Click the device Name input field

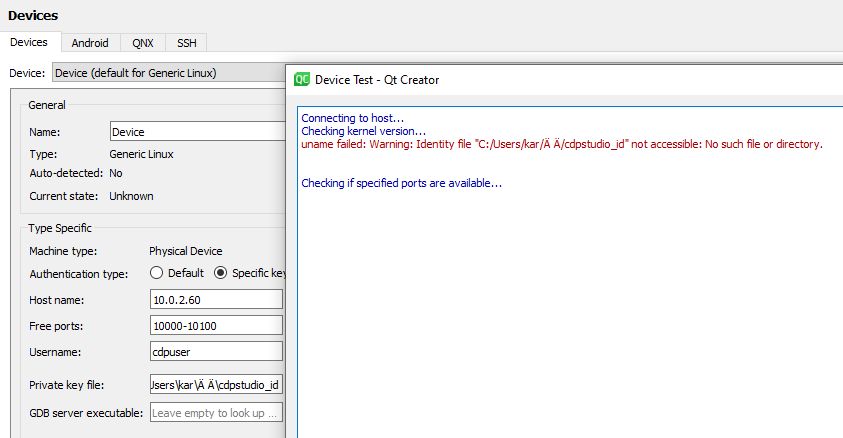click(197, 132)
